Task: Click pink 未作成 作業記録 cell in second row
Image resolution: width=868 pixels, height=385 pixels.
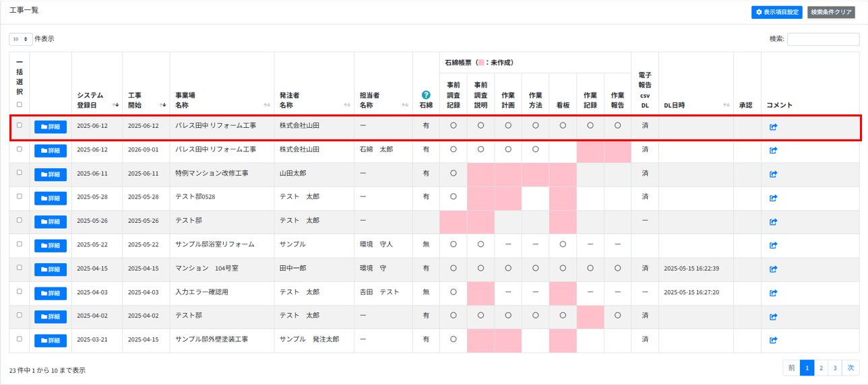Action: click(x=590, y=149)
